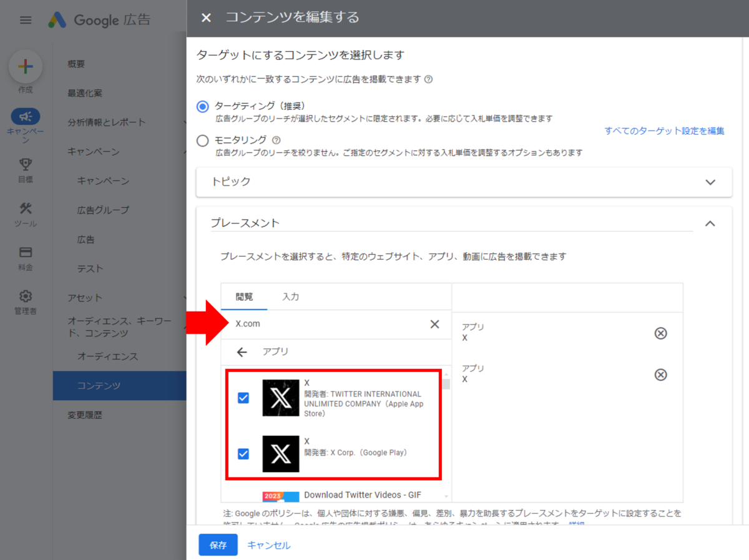
Task: Open the Campaigns megaphone icon
Action: pos(26,117)
